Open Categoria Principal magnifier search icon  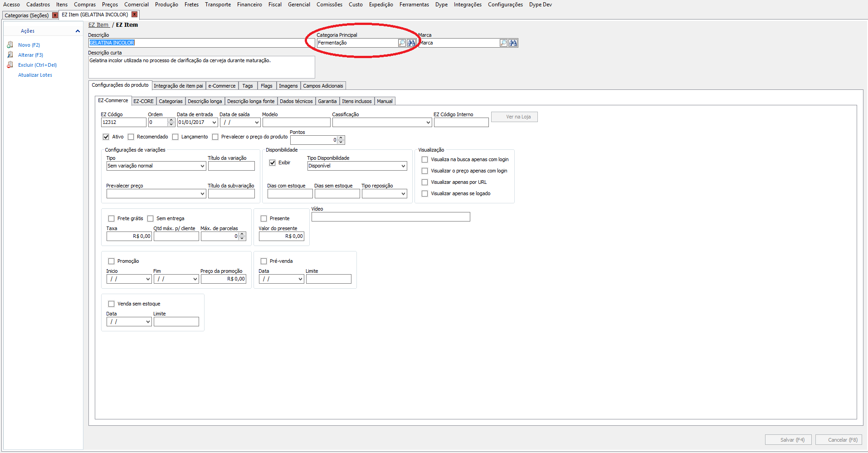402,43
